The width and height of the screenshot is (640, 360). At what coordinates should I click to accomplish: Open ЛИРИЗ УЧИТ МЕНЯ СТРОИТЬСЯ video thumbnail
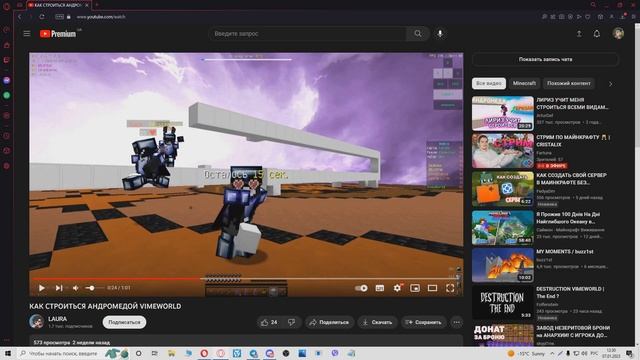pyautogui.click(x=503, y=113)
